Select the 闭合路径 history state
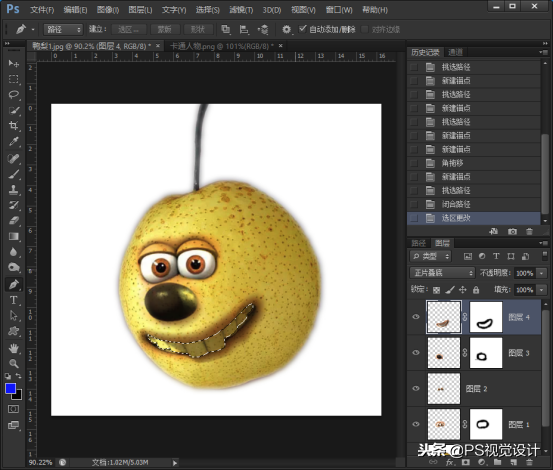The height and width of the screenshot is (470, 553). pos(474,204)
